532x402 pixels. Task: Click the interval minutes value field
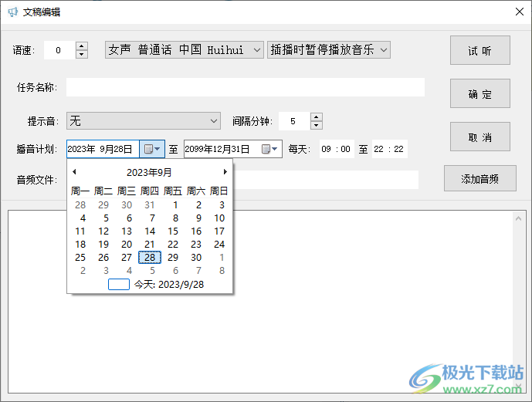point(294,121)
